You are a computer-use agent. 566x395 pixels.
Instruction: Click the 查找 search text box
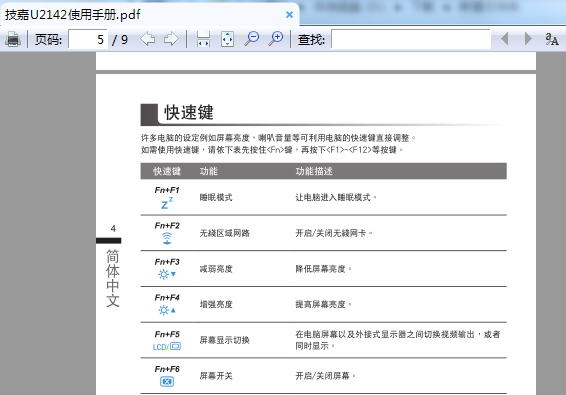(411, 39)
